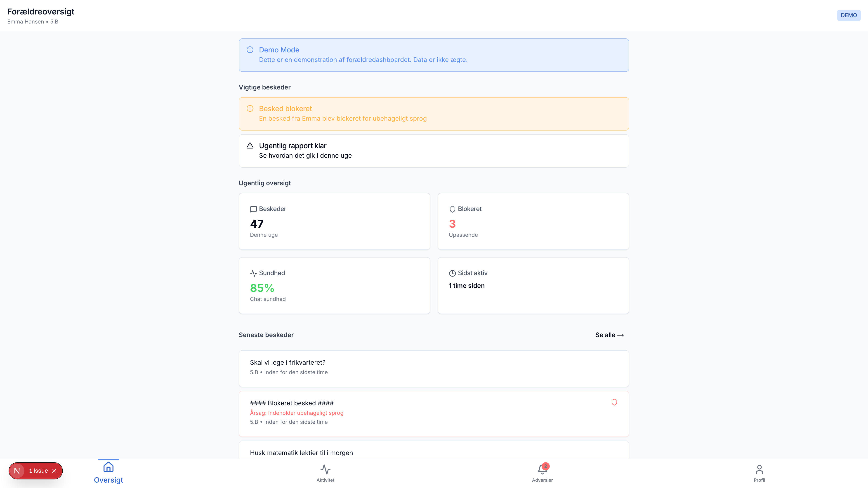Open the Demo Mode banner
The image size is (868, 488).
click(x=434, y=55)
